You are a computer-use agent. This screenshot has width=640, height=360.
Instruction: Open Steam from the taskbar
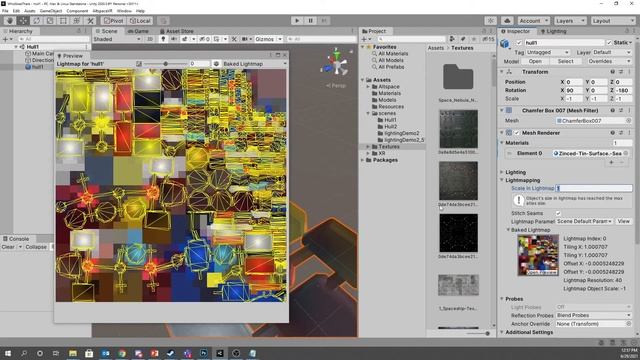point(171,353)
